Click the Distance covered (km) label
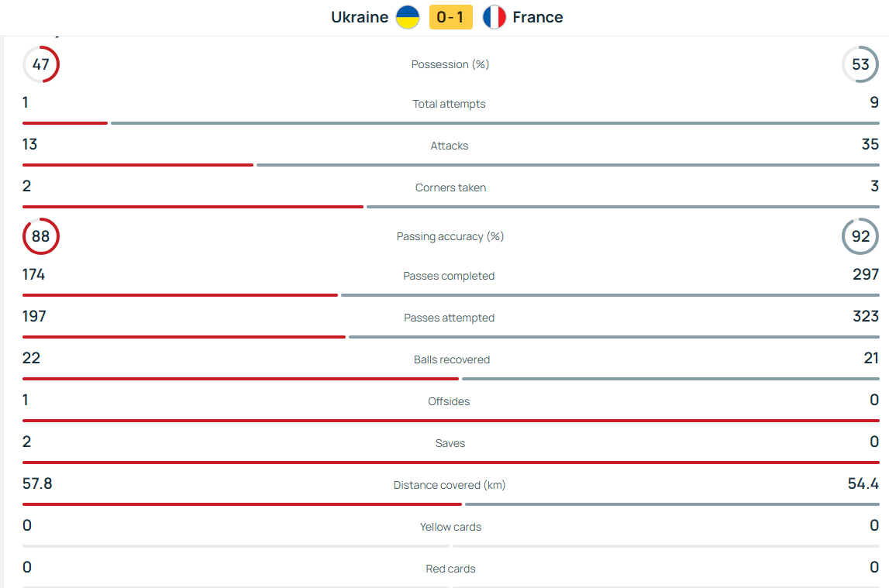Viewport: 889px width, 588px height. [450, 485]
